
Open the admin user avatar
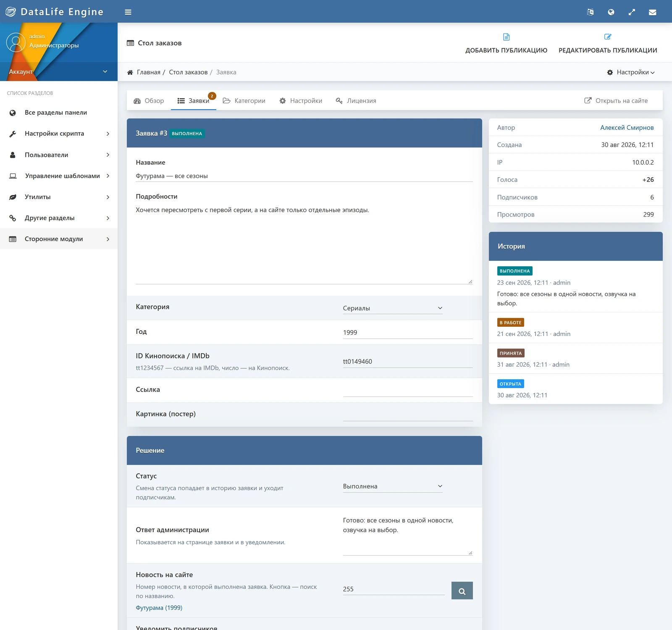point(16,42)
